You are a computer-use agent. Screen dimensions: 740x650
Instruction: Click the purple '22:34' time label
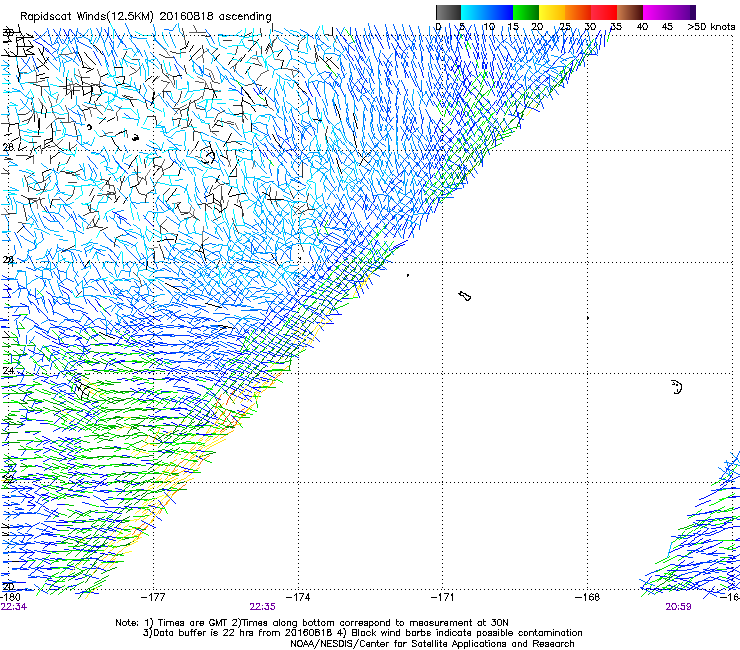point(14,607)
